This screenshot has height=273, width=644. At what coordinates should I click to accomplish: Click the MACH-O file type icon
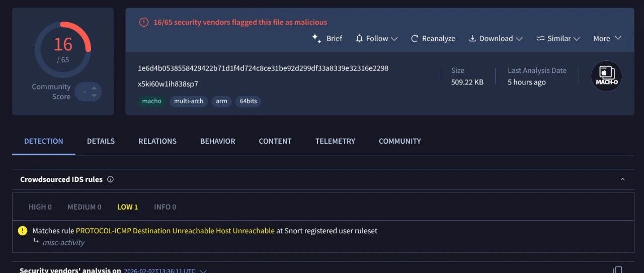[x=606, y=76]
